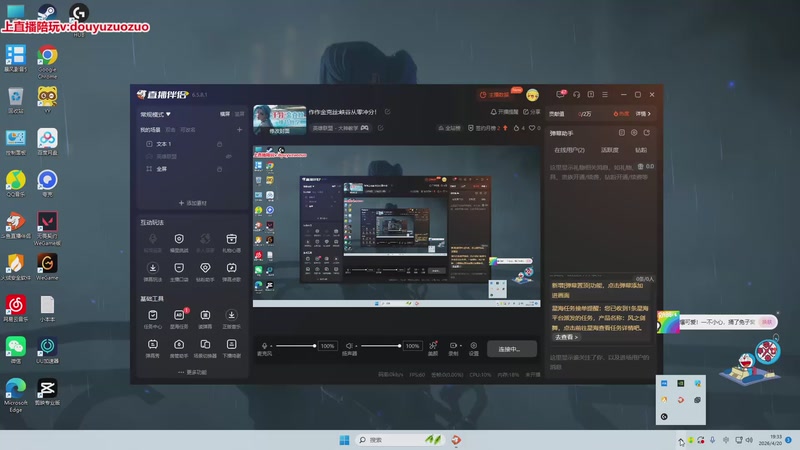Select 在线用户(2) tab
Image resolution: width=800 pixels, height=450 pixels.
[569, 150]
